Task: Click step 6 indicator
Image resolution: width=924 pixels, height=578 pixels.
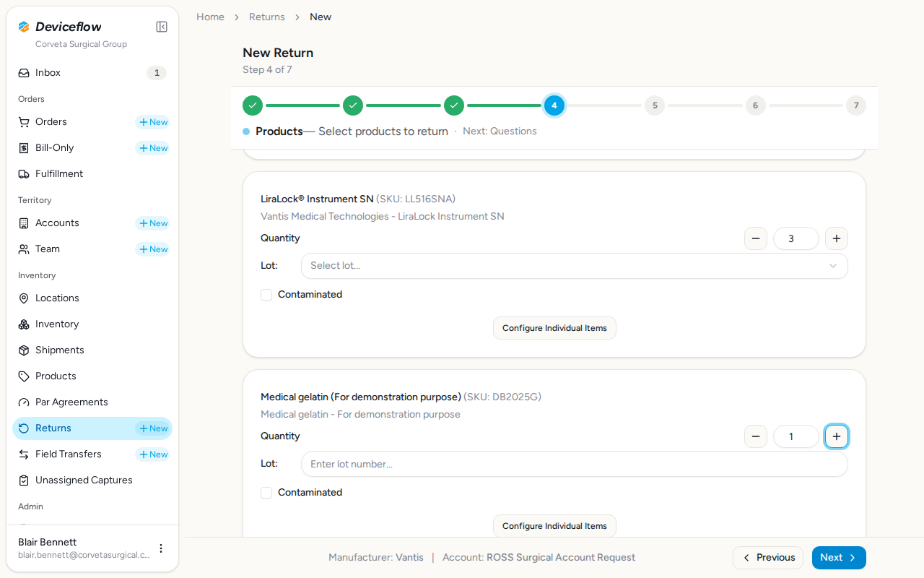Action: point(756,105)
